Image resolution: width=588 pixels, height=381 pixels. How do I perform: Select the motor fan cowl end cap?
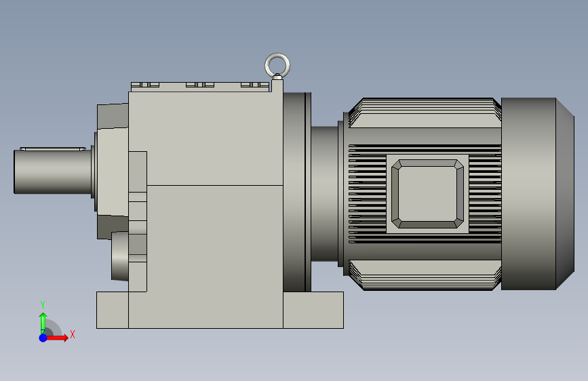(x=537, y=194)
